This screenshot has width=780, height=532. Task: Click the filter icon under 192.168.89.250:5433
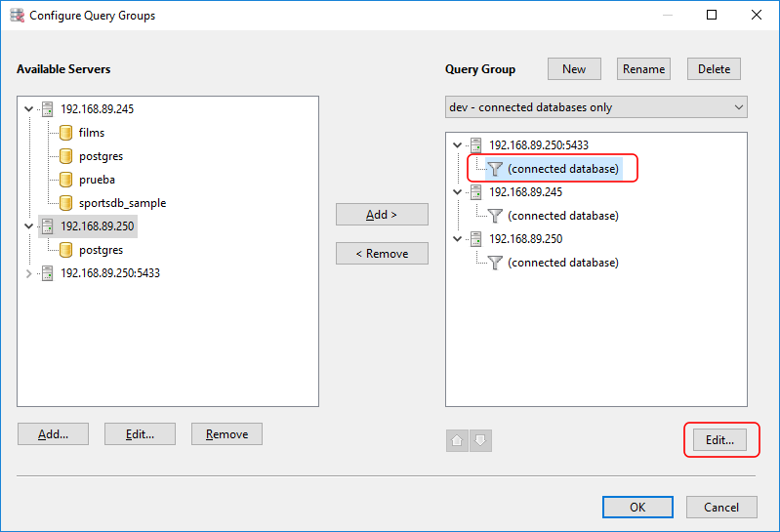pos(495,169)
